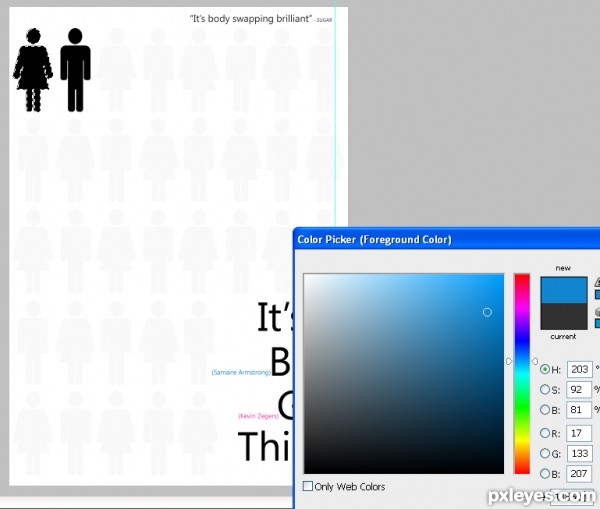
Task: Click the rainbow hue slider bar
Action: coord(522,374)
